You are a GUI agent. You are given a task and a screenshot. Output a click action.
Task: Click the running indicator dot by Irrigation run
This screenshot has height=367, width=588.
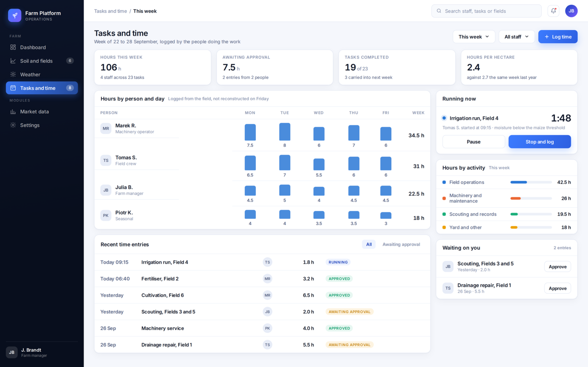click(444, 118)
